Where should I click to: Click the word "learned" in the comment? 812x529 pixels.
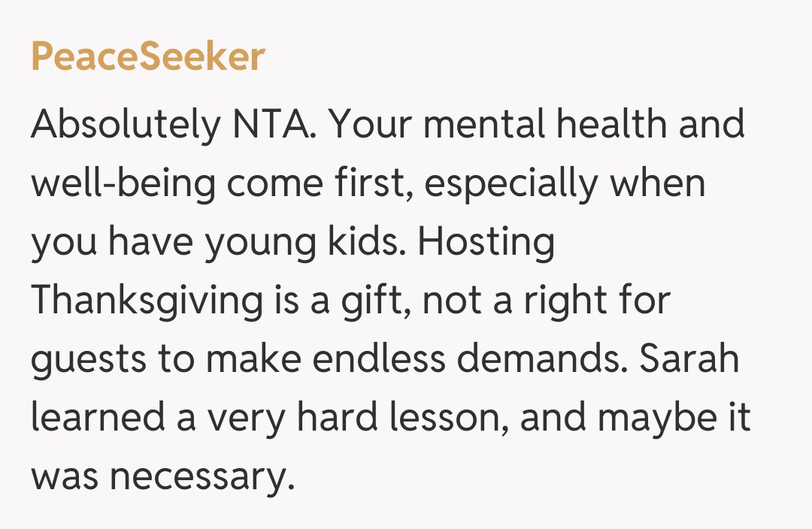point(98,418)
